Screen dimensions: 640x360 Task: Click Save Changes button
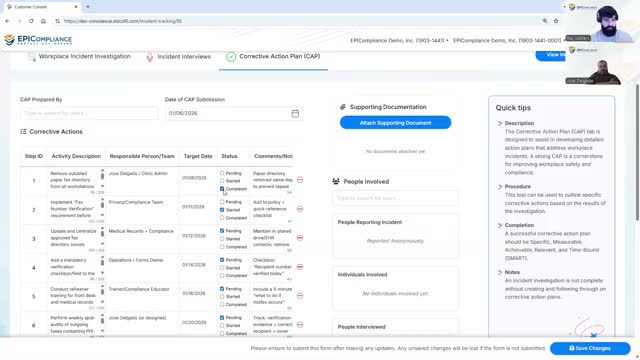(x=590, y=348)
